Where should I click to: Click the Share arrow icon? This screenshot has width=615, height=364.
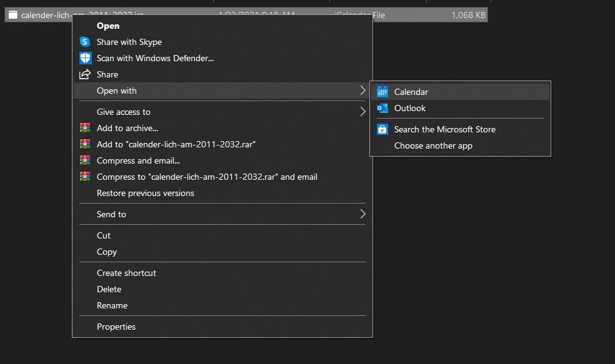pyautogui.click(x=85, y=74)
